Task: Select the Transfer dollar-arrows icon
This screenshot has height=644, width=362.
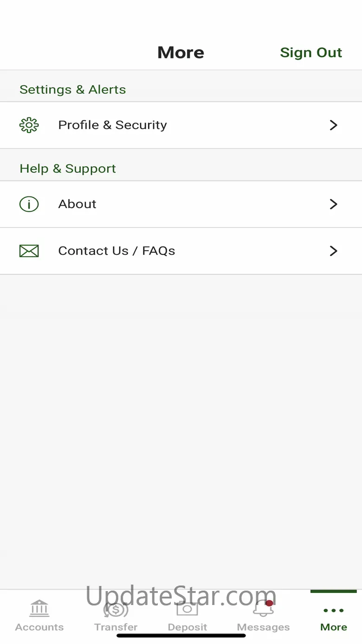Action: coord(116,609)
